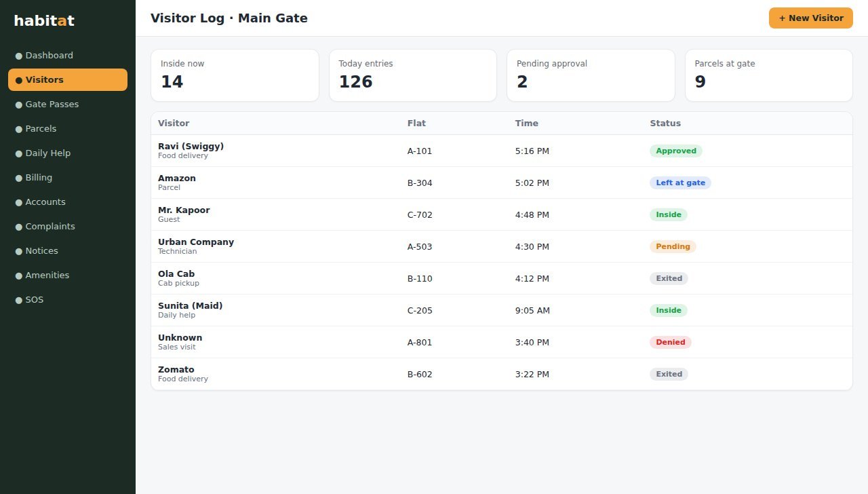Click the Denied status badge
868x494 pixels.
[671, 342]
